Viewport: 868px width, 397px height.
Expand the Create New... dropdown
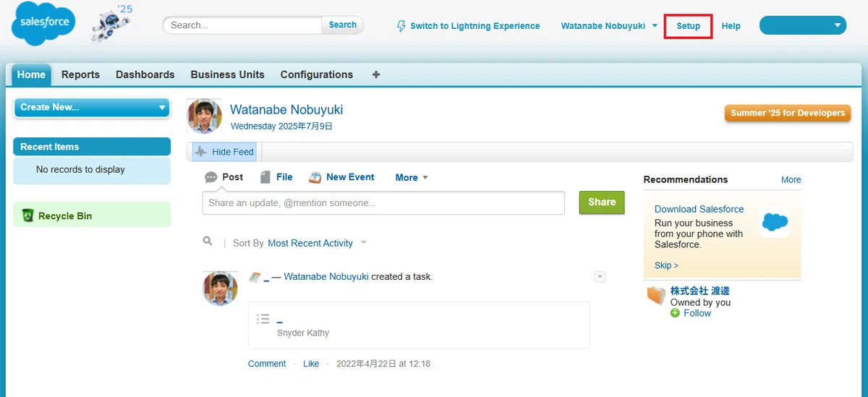[91, 108]
